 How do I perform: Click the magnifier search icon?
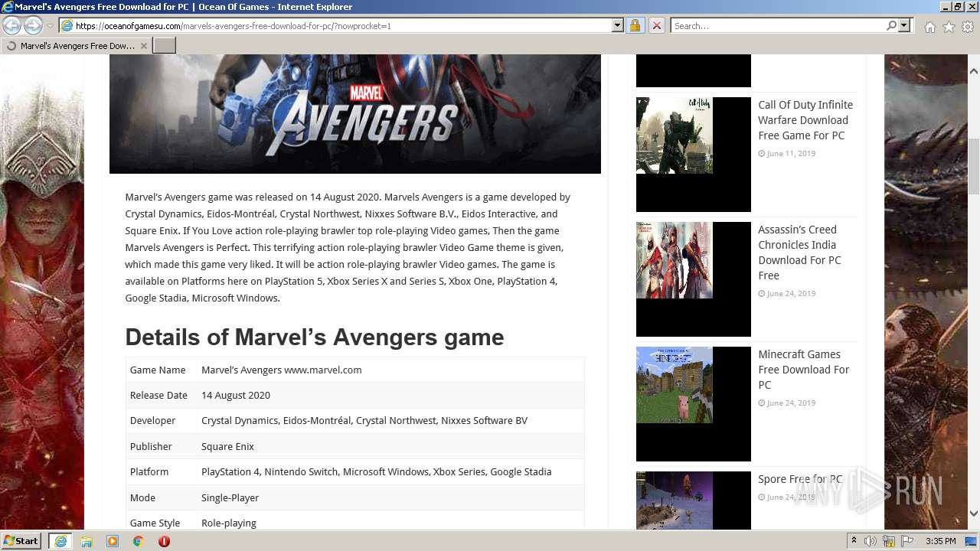(891, 25)
